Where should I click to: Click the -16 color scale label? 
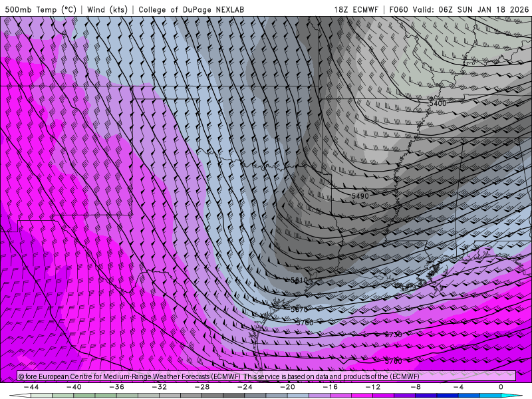pyautogui.click(x=330, y=387)
